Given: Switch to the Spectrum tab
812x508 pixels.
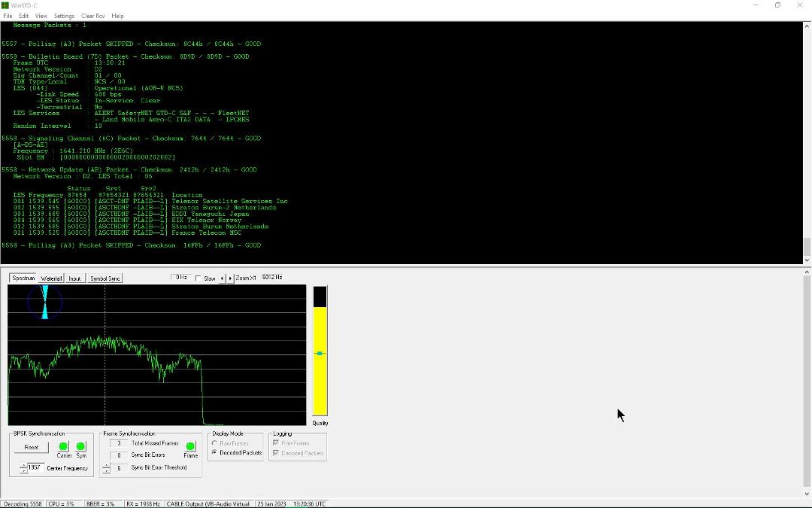Looking at the screenshot, I should point(23,278).
